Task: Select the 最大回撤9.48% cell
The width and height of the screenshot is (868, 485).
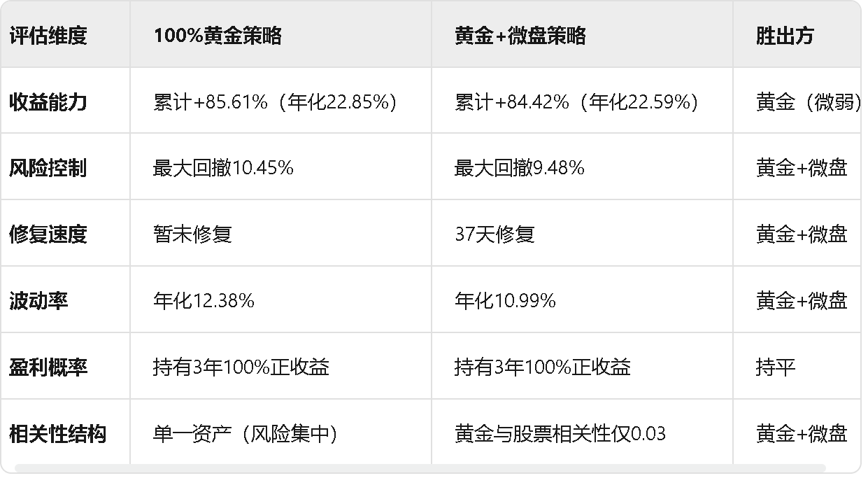Action: [x=582, y=168]
